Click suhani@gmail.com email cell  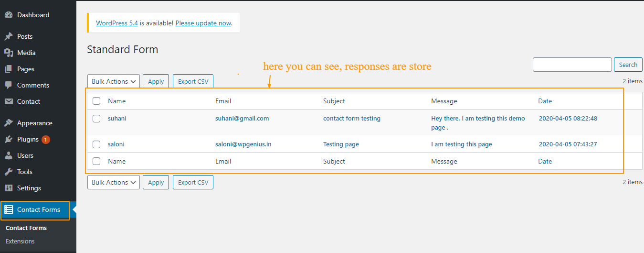[x=242, y=118]
